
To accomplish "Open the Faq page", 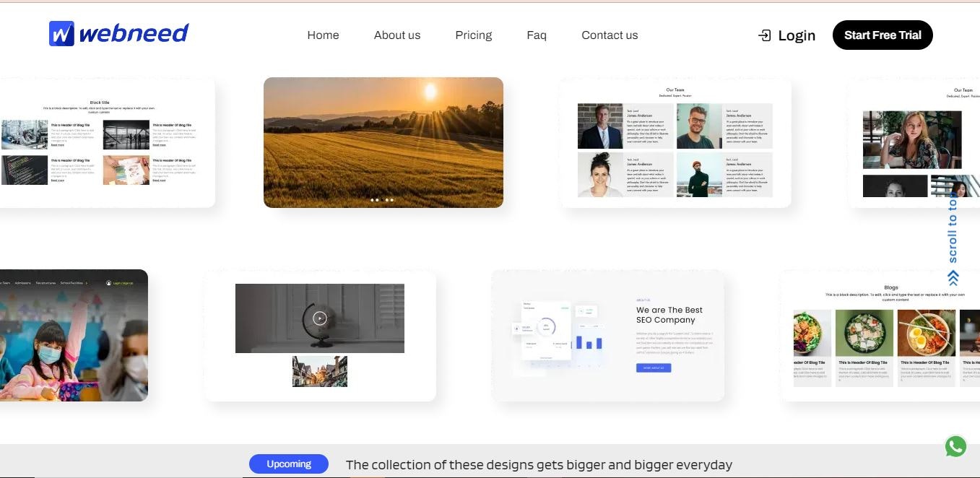I will point(537,35).
